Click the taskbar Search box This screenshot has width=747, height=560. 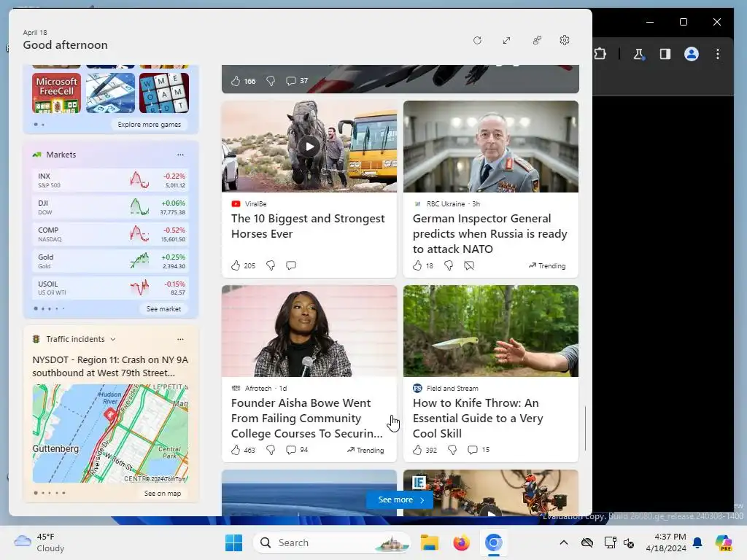[x=332, y=542]
